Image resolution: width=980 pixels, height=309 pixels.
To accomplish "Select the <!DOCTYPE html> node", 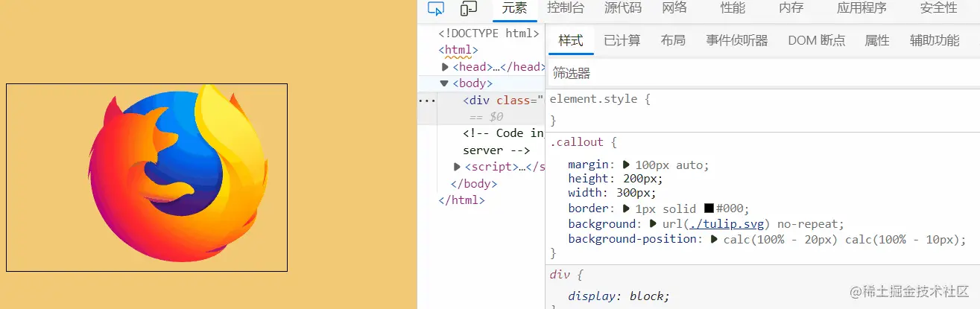I will point(488,33).
